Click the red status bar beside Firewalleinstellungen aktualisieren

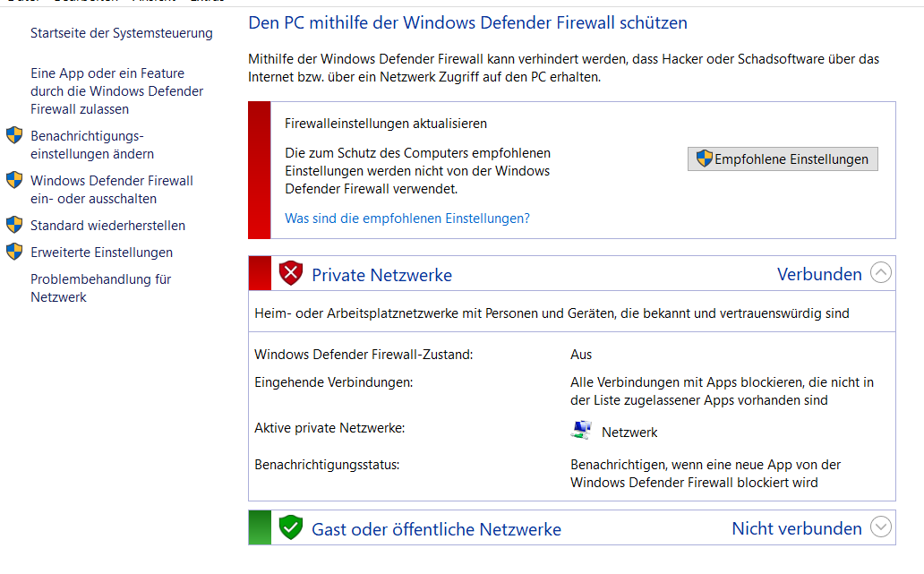(x=259, y=170)
